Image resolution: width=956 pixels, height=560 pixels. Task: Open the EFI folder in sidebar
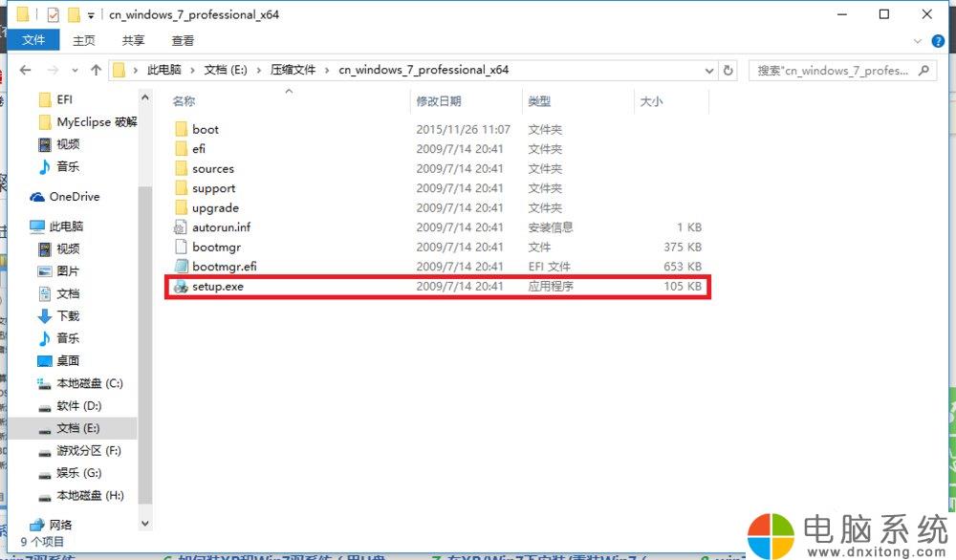55,99
